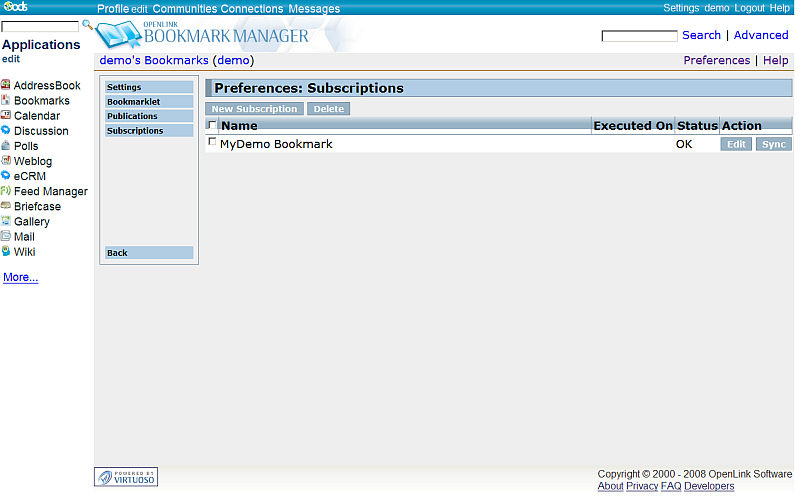Image resolution: width=800 pixels, height=497 pixels.
Task: Click the search magnifier icon
Action: pos(87,25)
